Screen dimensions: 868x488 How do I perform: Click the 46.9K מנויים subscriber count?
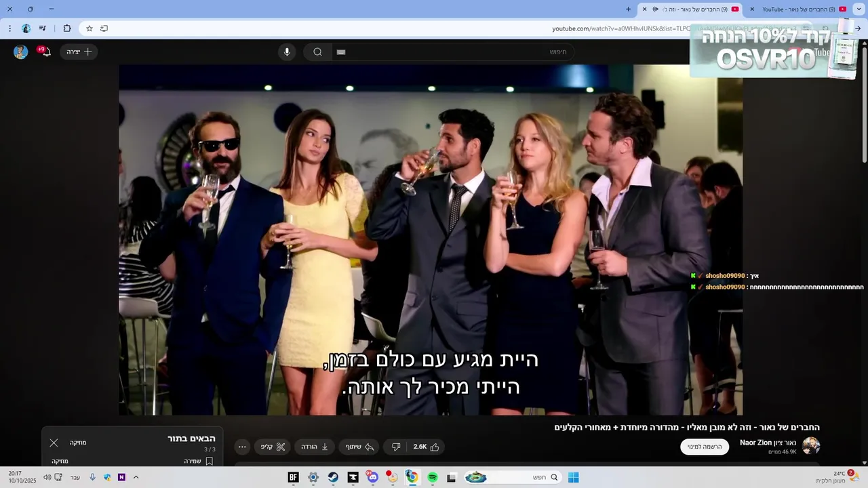[x=783, y=452]
